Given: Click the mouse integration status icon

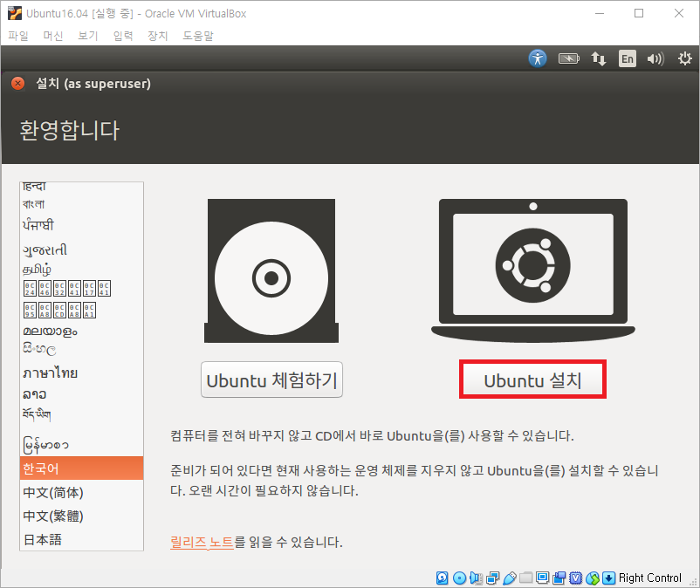Looking at the screenshot, I should point(593,578).
